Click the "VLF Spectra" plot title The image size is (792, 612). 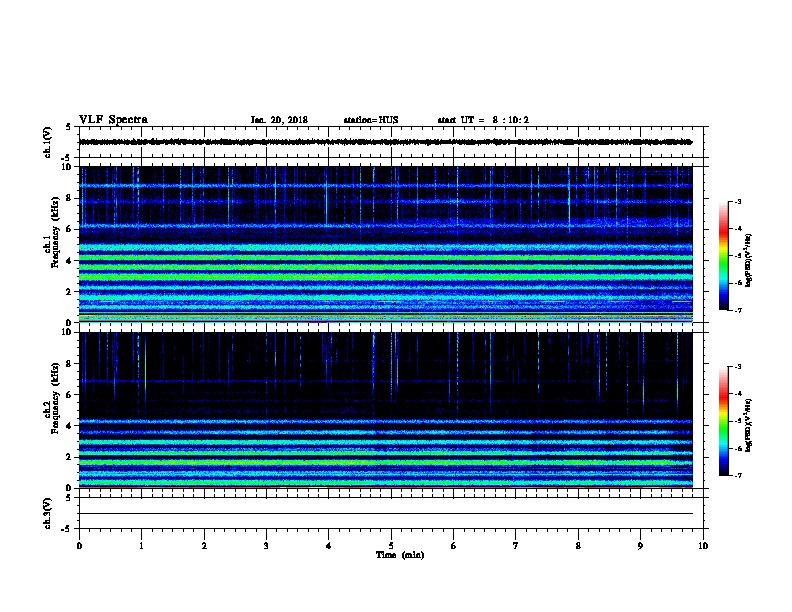[113, 120]
